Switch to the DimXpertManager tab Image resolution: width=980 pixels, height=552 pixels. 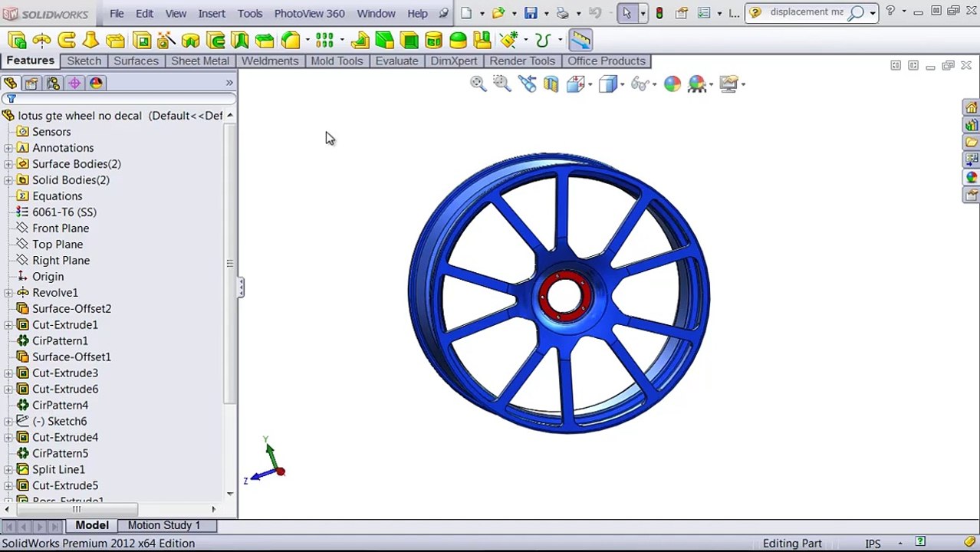tap(74, 83)
